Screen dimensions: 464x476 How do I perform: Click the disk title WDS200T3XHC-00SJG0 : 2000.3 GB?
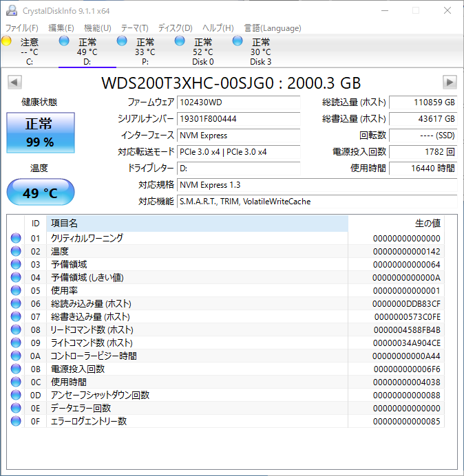point(231,83)
